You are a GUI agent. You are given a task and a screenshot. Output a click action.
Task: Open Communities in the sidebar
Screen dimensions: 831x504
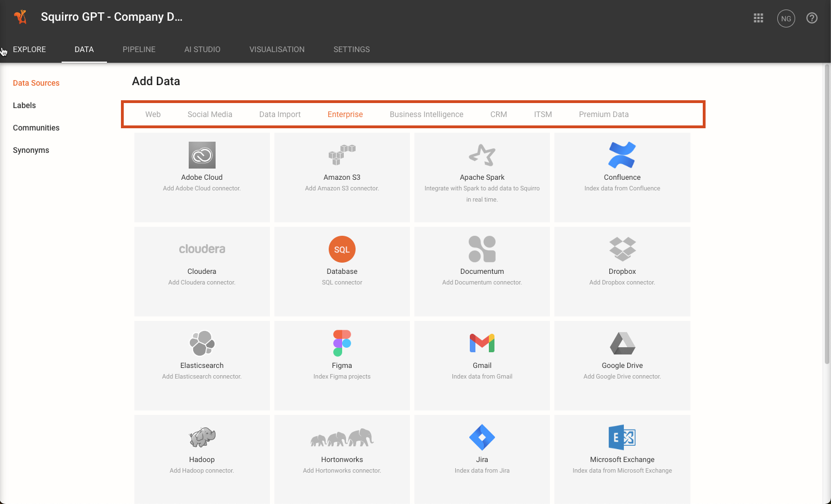click(36, 128)
